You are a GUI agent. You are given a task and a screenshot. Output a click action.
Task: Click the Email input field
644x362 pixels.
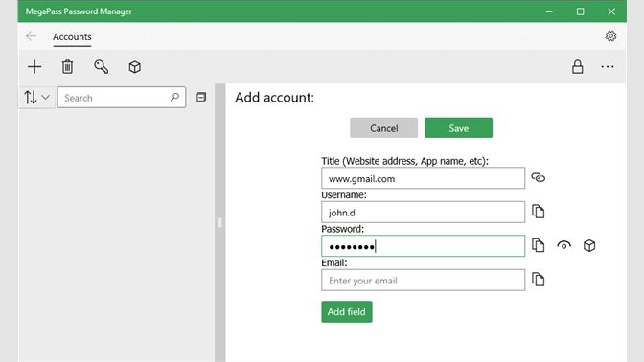point(423,281)
